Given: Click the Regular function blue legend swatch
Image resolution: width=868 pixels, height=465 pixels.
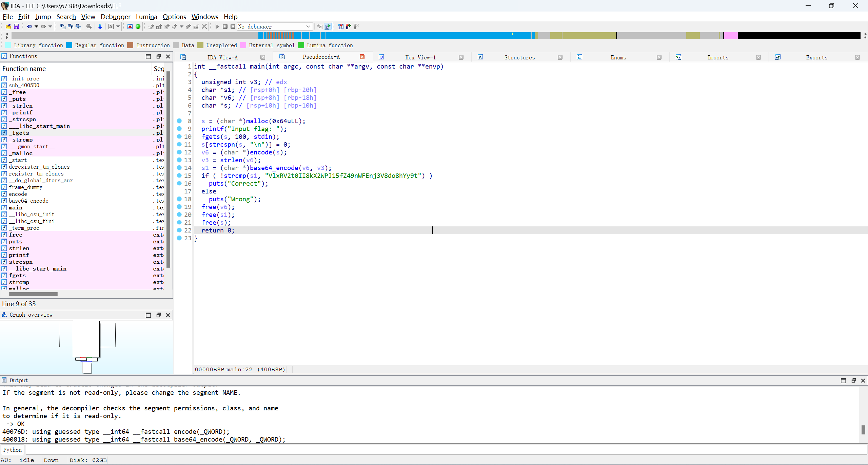Looking at the screenshot, I should [x=69, y=45].
